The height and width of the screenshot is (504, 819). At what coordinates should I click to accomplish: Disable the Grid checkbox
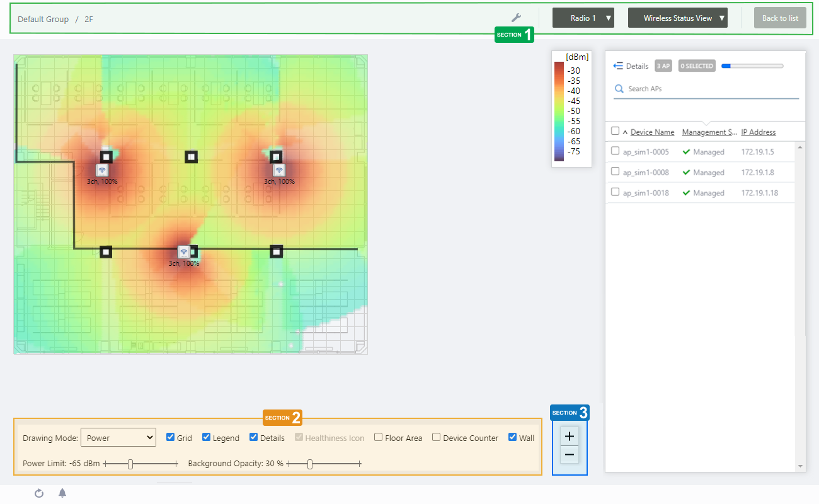pos(170,437)
